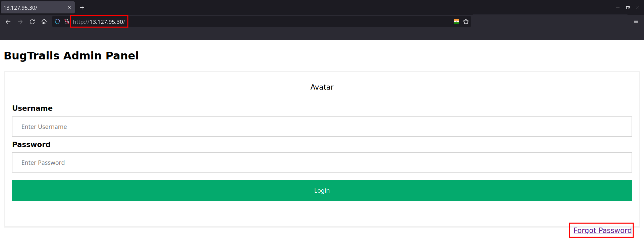The width and height of the screenshot is (644, 241).
Task: Click the Enter Password field
Action: pyautogui.click(x=322, y=162)
